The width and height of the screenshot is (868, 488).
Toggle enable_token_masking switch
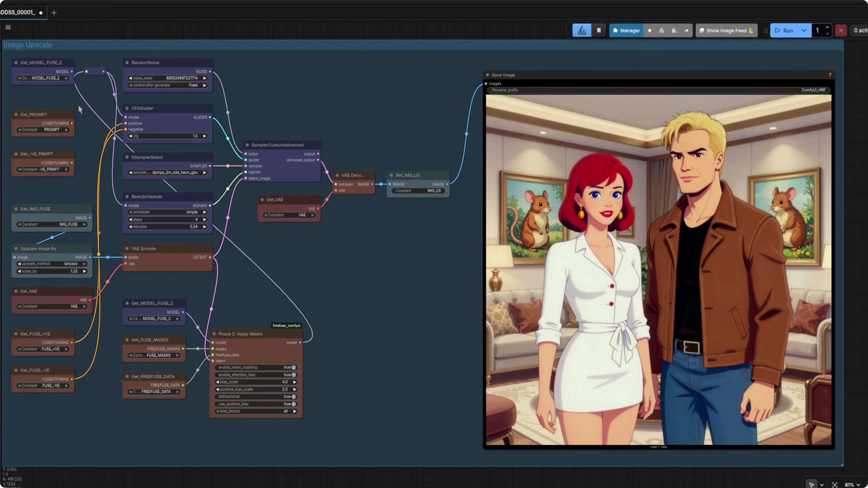(293, 367)
